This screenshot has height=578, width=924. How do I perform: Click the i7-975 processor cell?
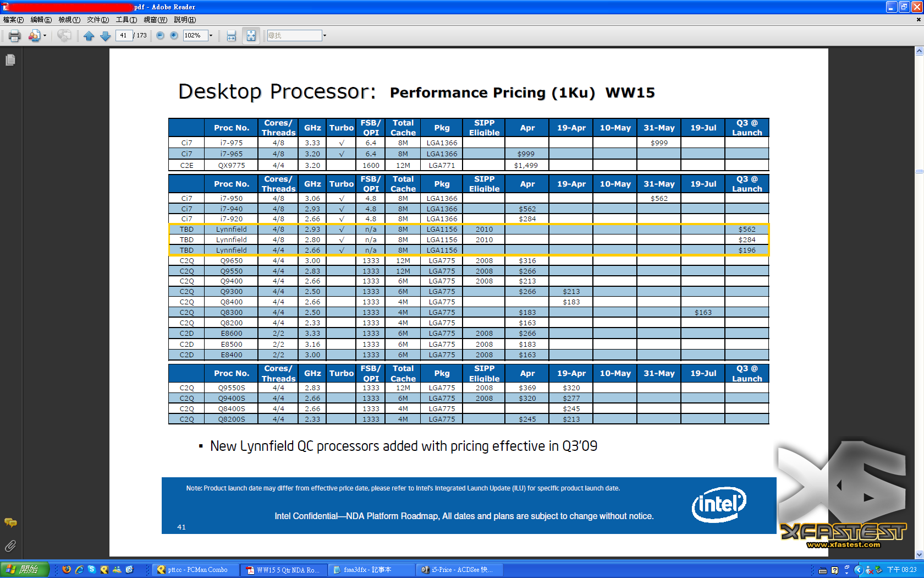coord(232,143)
